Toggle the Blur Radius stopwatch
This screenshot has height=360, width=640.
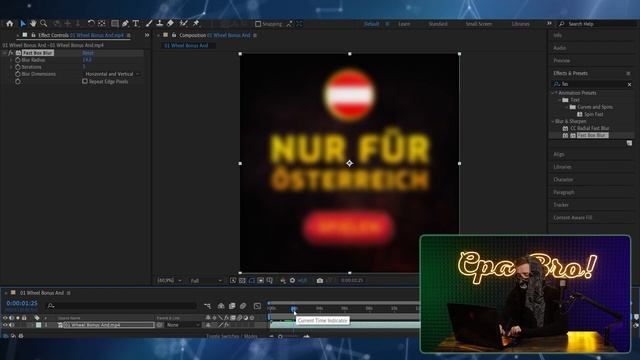point(18,60)
